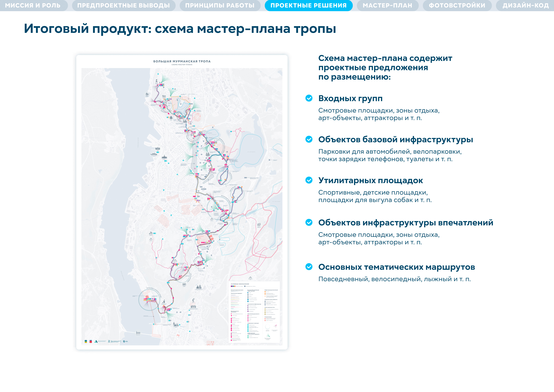The image size is (554, 392).
Task: Click the blue-yellow coat of arms emblem
Action: pyautogui.click(x=86, y=341)
